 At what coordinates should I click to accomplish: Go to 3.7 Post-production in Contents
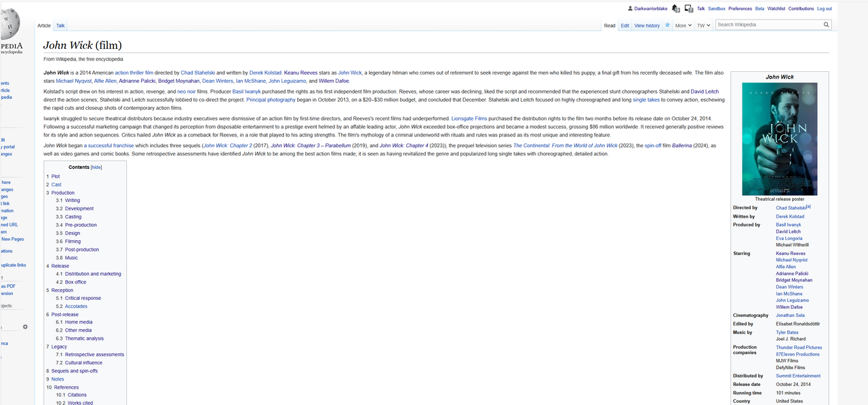82,250
